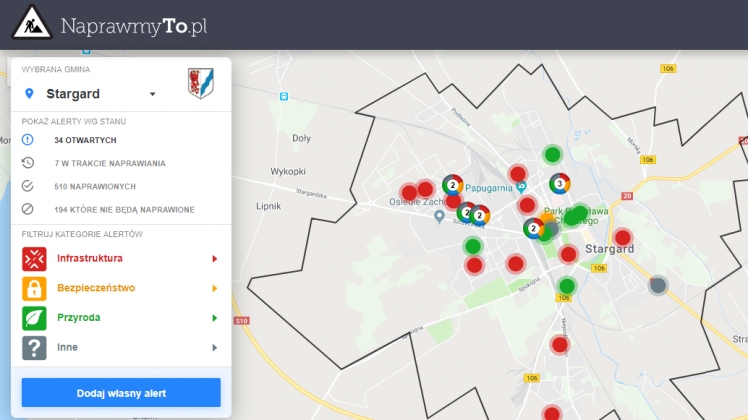This screenshot has width=748, height=420.
Task: Expand the Bezpieczeństwo category arrow
Action: [x=214, y=289]
